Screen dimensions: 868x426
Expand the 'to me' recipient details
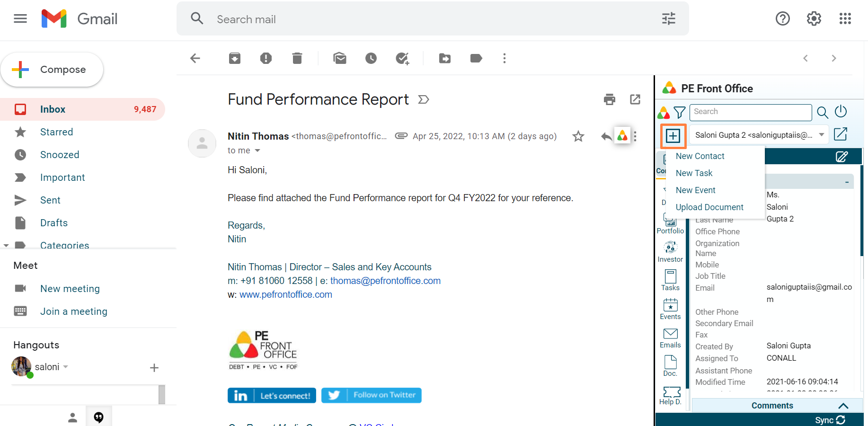point(257,151)
